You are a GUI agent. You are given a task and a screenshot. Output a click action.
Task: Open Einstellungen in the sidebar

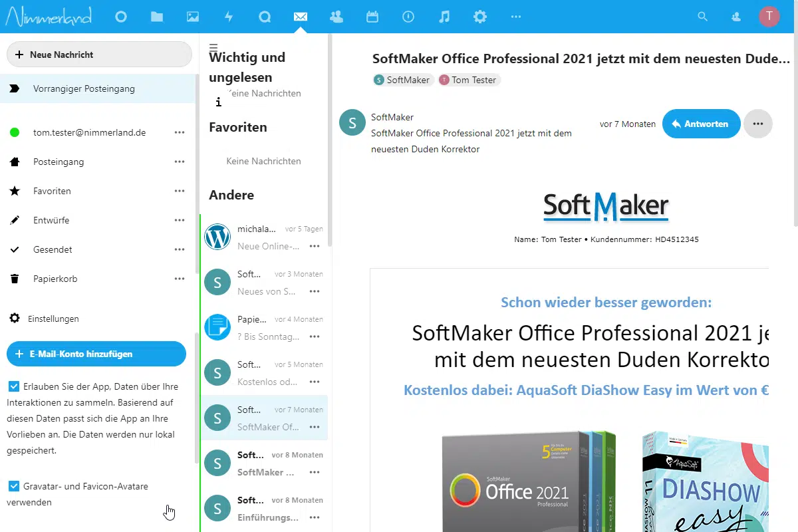coord(53,319)
